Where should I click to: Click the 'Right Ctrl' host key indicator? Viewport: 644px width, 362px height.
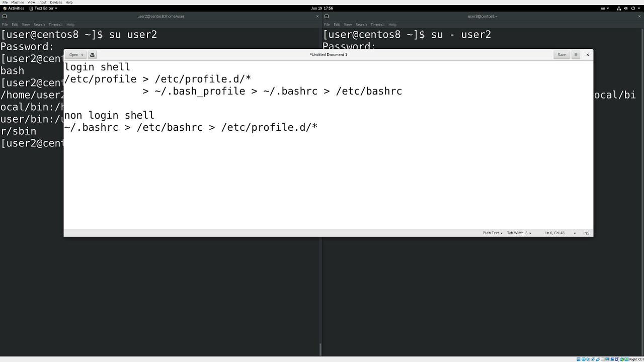tap(636, 359)
